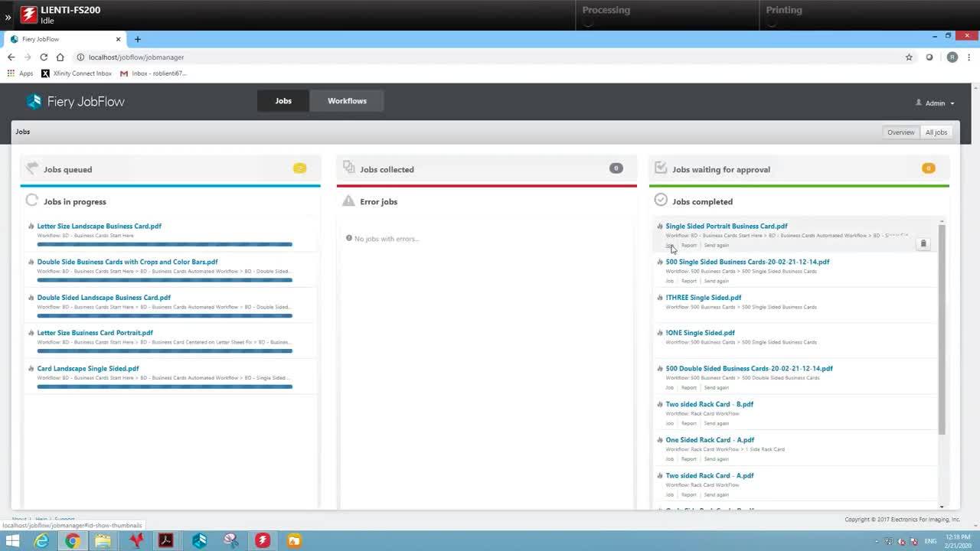This screenshot has width=980, height=551.
Task: Go to the browser home page icon
Action: (x=60, y=57)
